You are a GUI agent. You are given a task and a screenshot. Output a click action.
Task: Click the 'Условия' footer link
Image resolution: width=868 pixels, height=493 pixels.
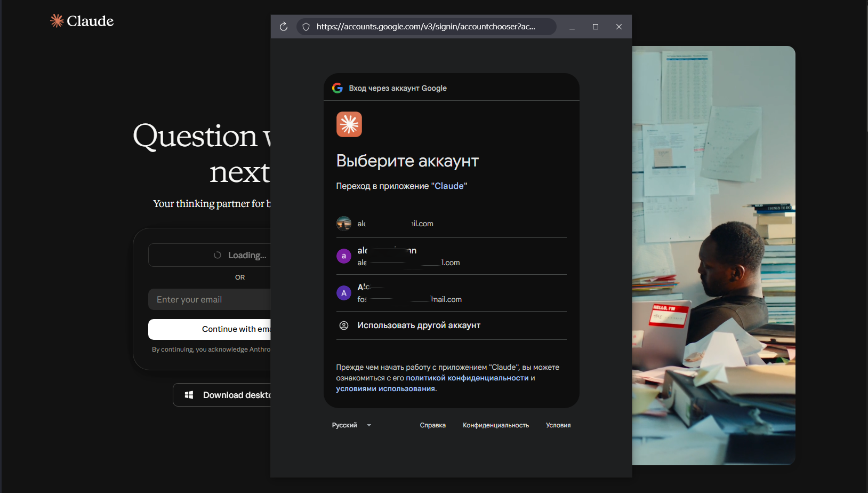(x=558, y=425)
